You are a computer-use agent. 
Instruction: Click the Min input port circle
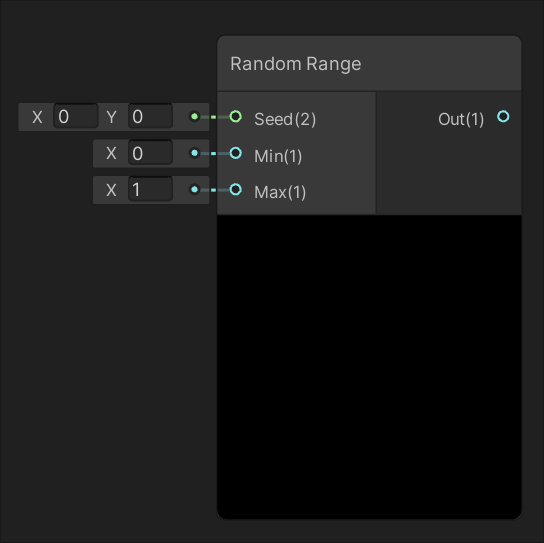[x=236, y=153]
